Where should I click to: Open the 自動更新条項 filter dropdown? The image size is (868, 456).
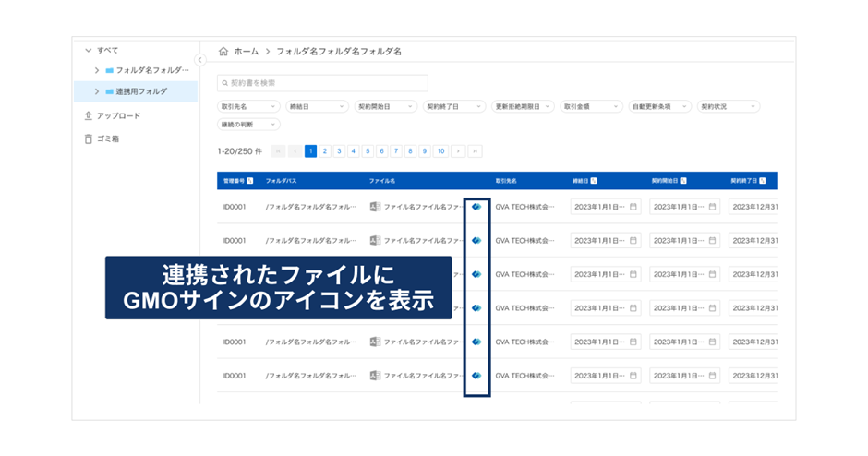pos(660,107)
